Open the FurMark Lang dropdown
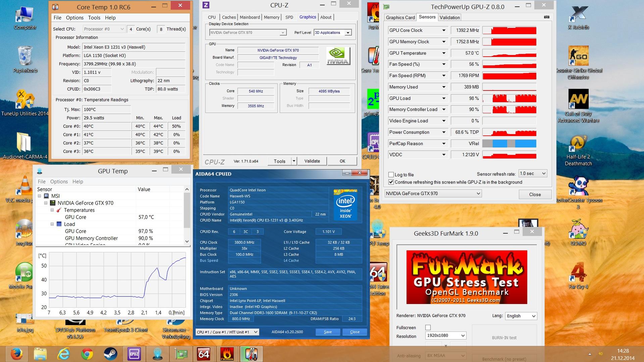The width and height of the screenshot is (644, 362). (x=521, y=316)
